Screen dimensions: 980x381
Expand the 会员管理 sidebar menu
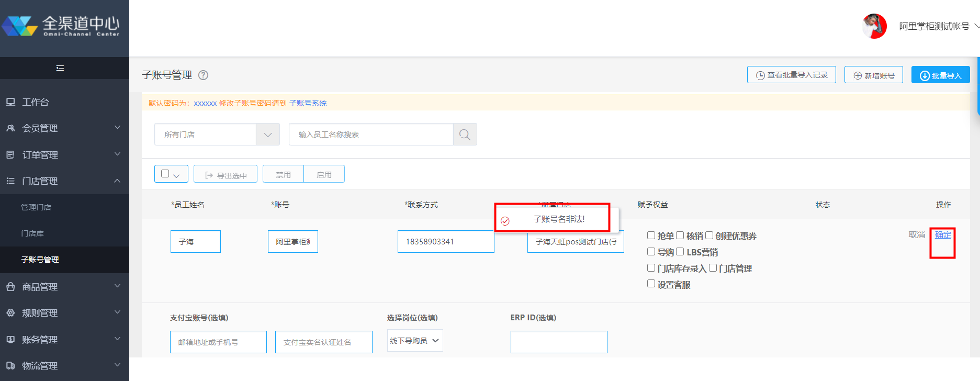click(x=64, y=128)
